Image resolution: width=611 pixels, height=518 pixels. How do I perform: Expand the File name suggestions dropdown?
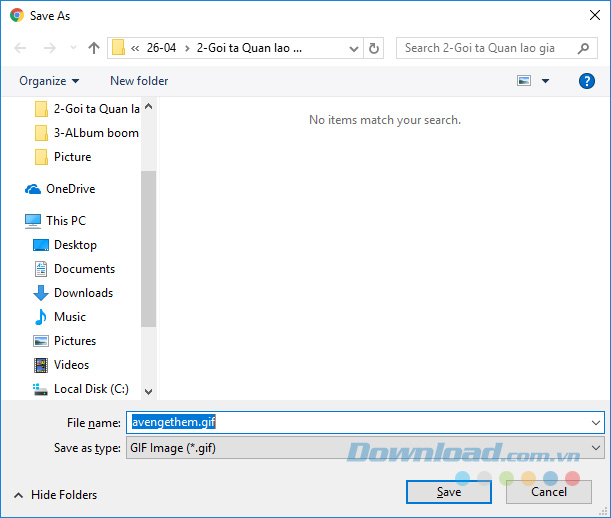[596, 422]
